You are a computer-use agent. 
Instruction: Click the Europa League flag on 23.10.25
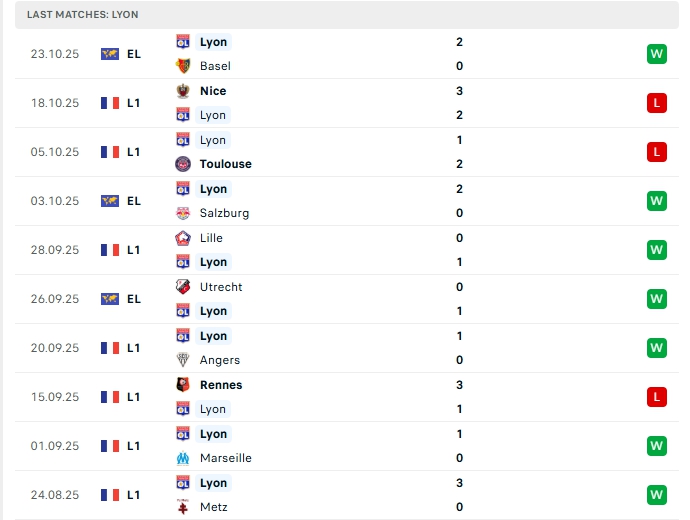tap(110, 54)
